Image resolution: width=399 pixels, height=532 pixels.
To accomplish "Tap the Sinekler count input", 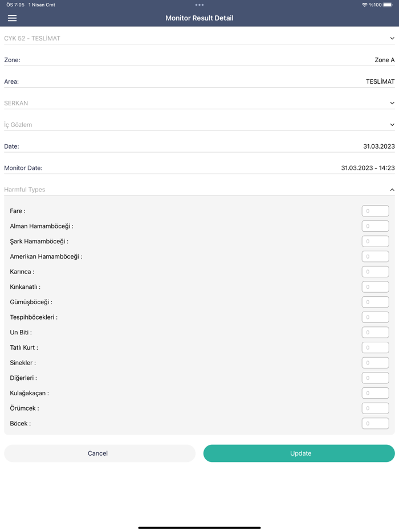I will [x=375, y=363].
